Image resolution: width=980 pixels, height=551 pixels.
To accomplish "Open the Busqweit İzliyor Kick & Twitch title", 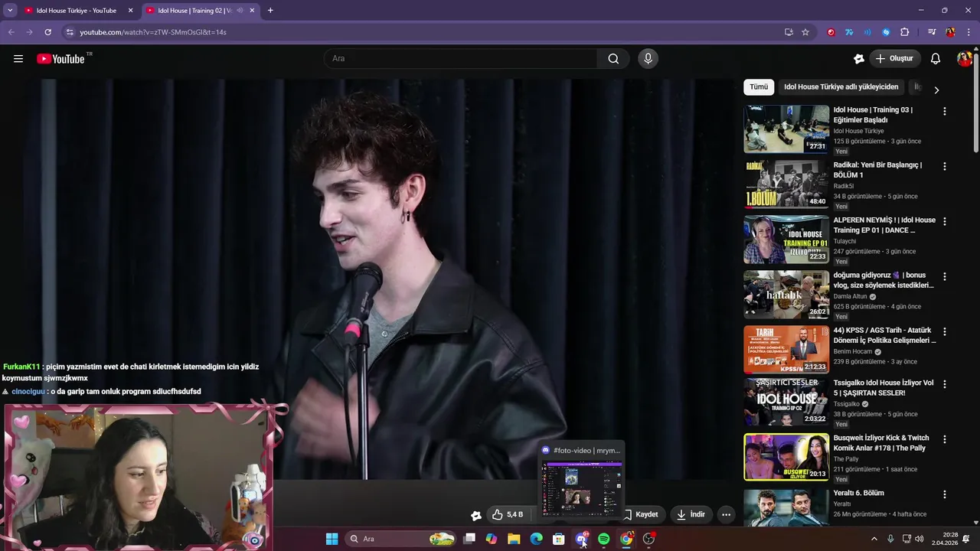I will point(881,442).
